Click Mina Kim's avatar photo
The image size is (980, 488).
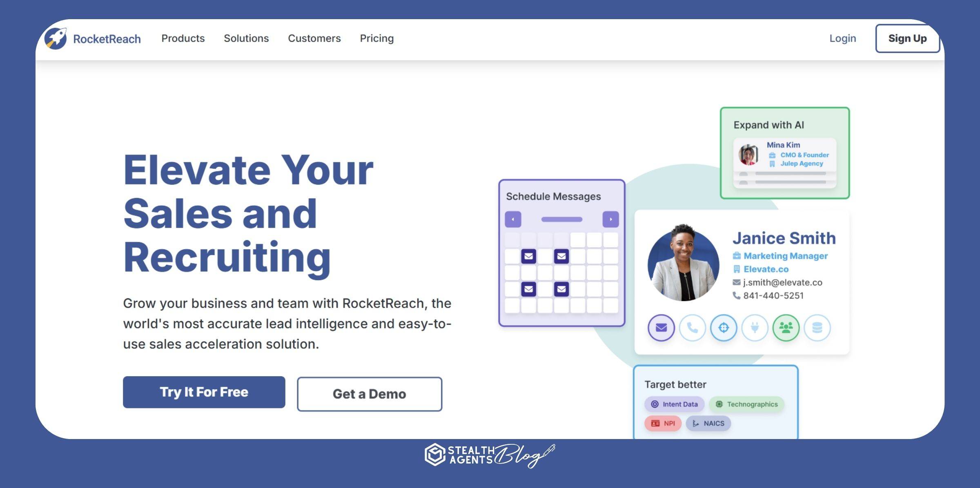(748, 155)
